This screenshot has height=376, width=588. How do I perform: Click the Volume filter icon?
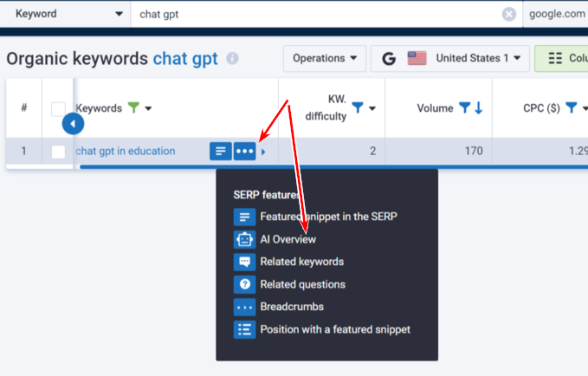[x=464, y=108]
